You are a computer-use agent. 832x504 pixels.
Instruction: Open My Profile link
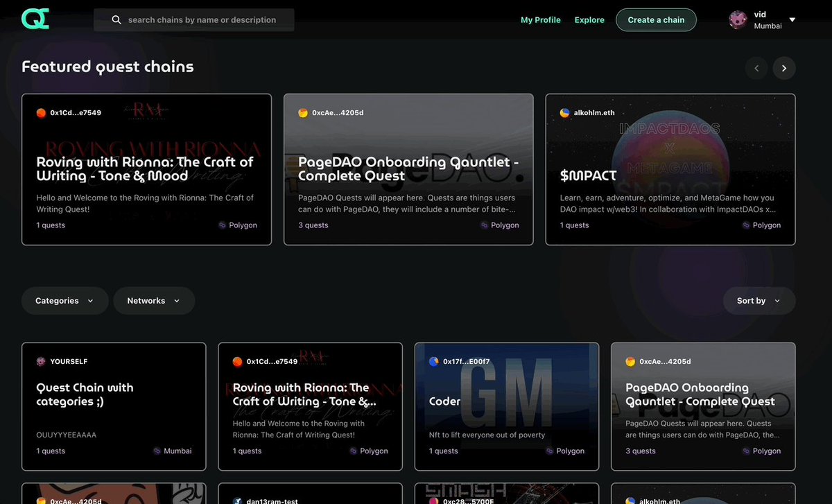(541, 20)
